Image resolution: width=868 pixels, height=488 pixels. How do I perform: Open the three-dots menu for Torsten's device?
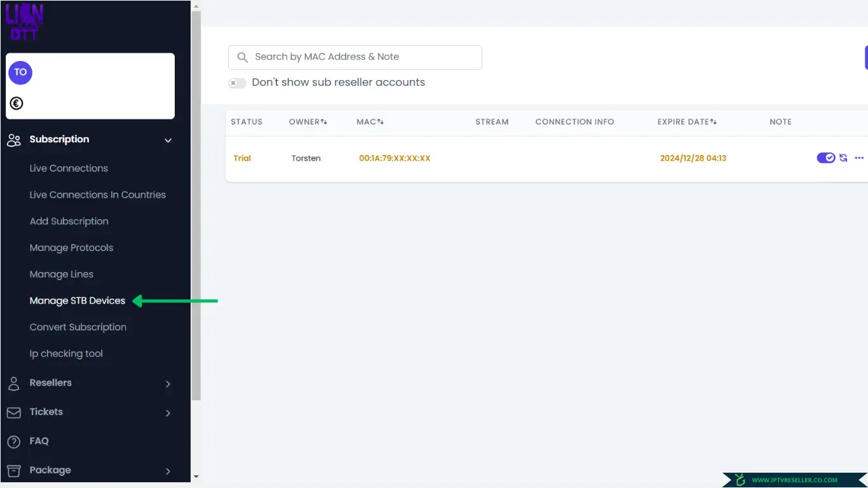tap(859, 158)
